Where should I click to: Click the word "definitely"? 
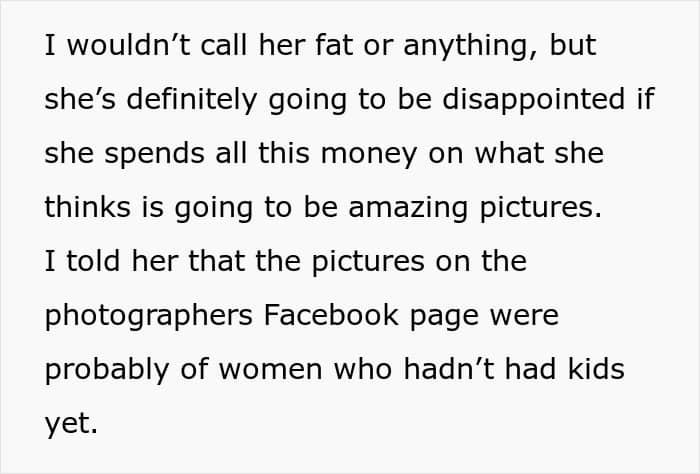(192, 99)
